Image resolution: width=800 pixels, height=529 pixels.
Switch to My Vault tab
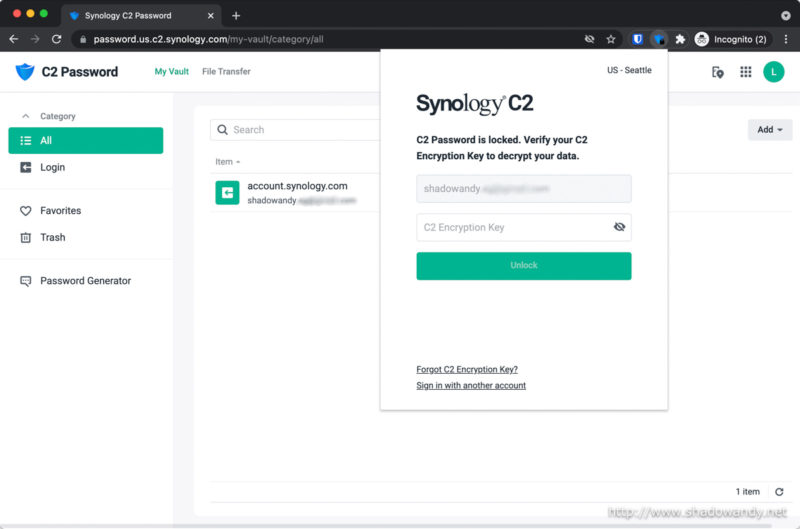pyautogui.click(x=171, y=72)
